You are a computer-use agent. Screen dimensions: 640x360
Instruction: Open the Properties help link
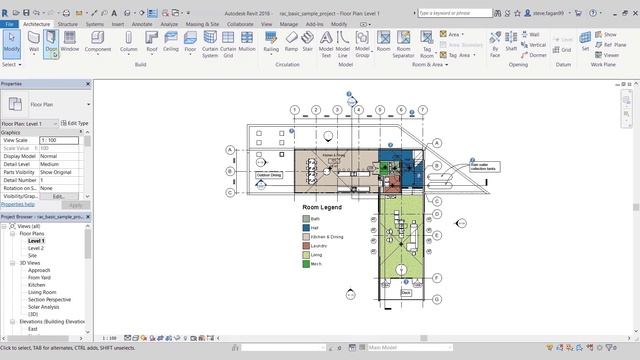click(x=18, y=204)
